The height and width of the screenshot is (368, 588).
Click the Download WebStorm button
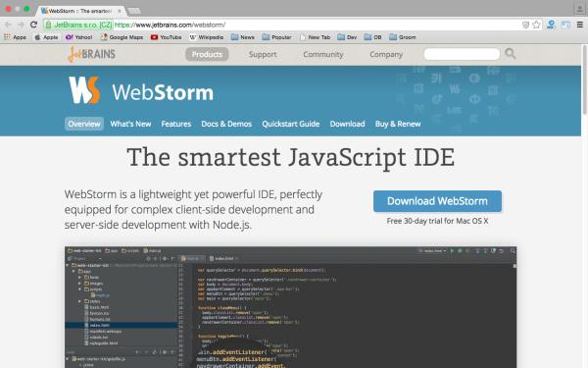point(437,201)
